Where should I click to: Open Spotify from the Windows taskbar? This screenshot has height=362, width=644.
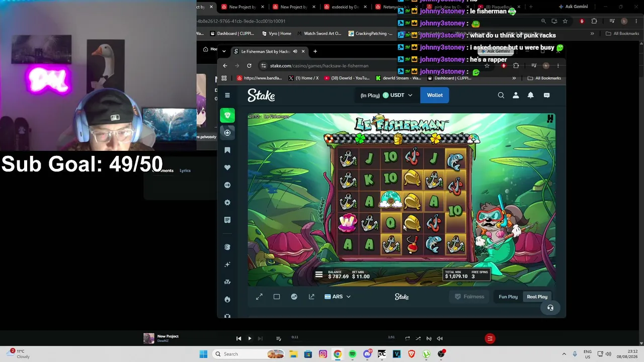(352, 354)
